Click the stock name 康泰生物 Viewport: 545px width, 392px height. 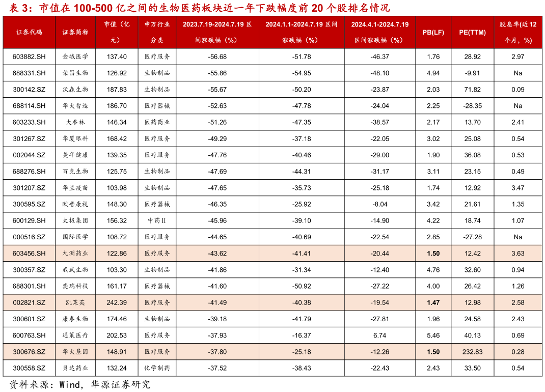coord(75,319)
